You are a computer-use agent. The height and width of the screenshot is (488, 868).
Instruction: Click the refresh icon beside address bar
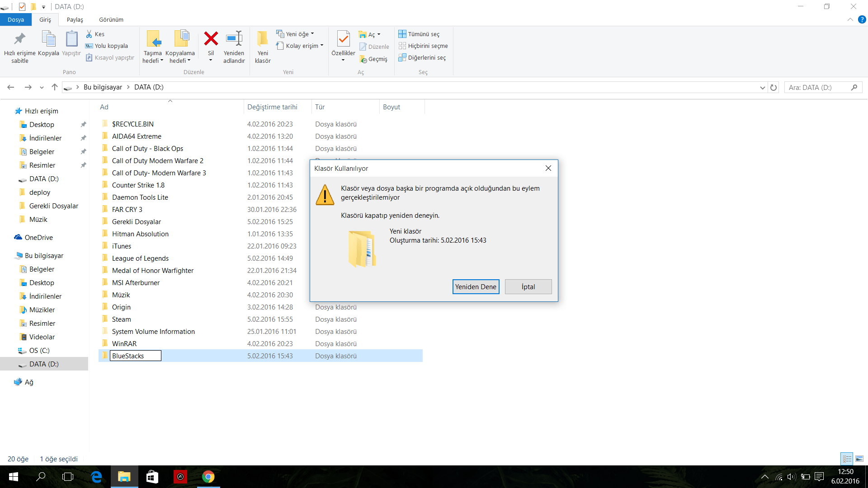point(774,87)
